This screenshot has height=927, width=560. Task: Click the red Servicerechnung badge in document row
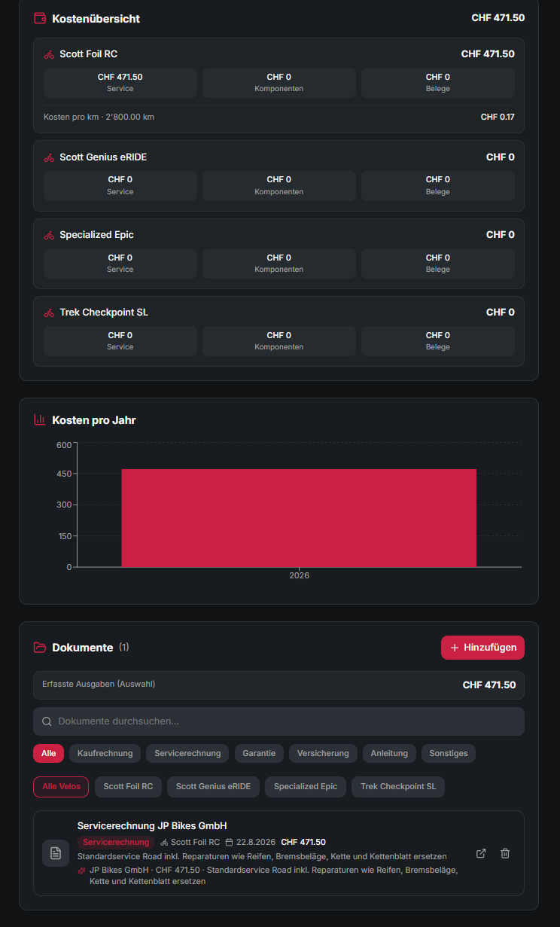(x=116, y=842)
